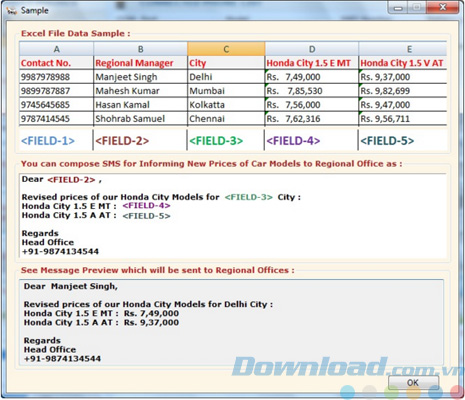Click '+91-9874134544' in the compose box

coord(60,252)
